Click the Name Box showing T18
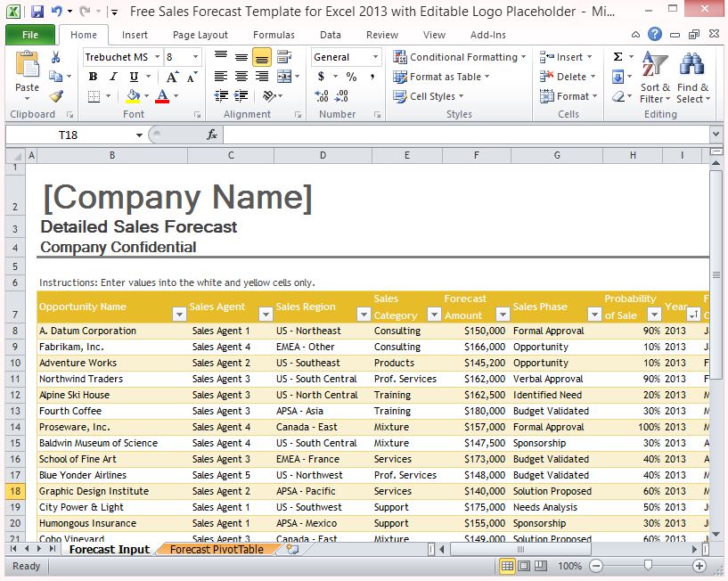 pos(68,135)
